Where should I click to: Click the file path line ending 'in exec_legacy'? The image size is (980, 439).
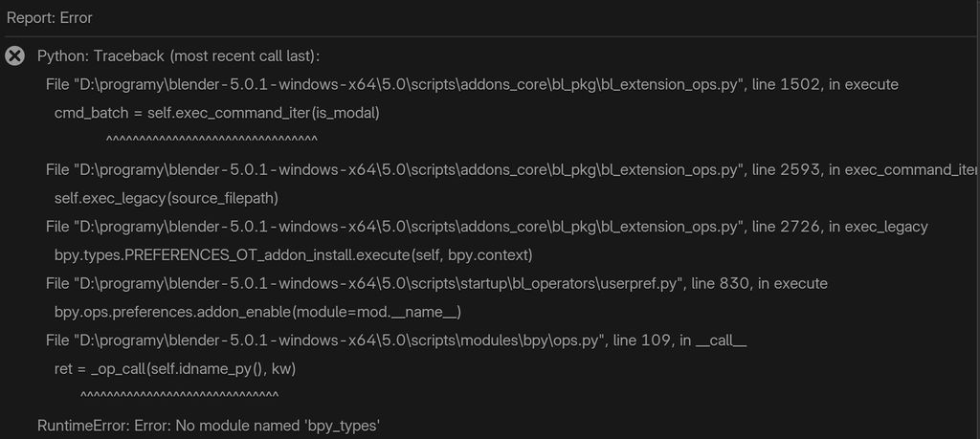[486, 227]
